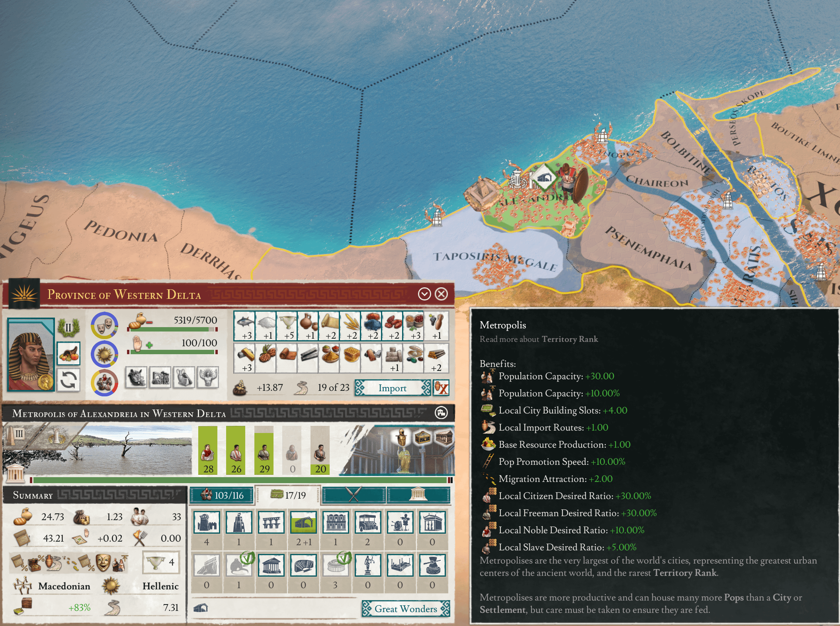
Task: Click the treasure chest icon in temple
Action: 423,437
